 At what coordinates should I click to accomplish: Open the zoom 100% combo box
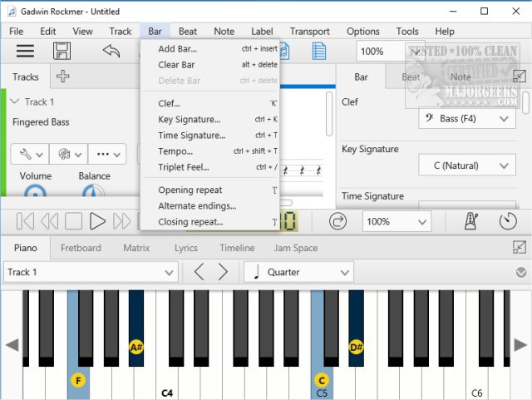pos(390,52)
